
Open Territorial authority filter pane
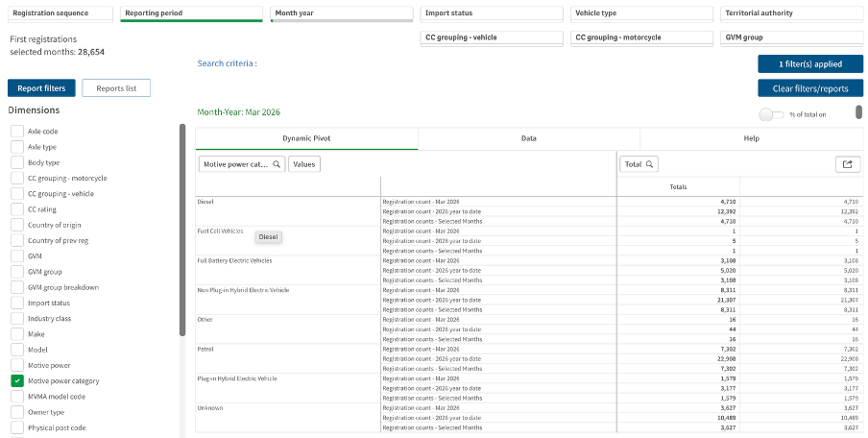tap(791, 13)
